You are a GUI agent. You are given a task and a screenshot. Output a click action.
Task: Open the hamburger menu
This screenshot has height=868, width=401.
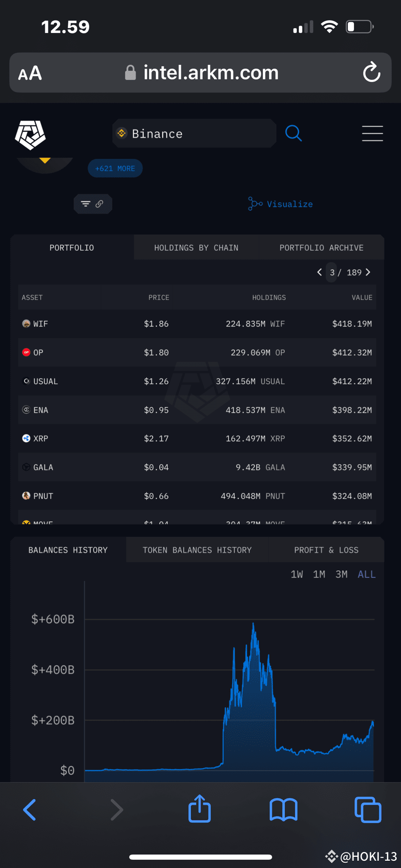pos(372,133)
